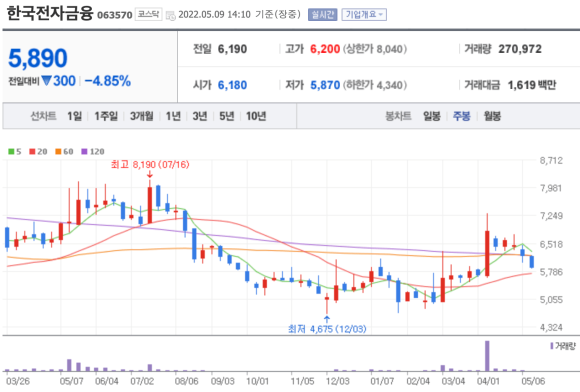Click the 12/03 x-axis date label
Viewport: 580px width, 392px height.
tap(338, 381)
